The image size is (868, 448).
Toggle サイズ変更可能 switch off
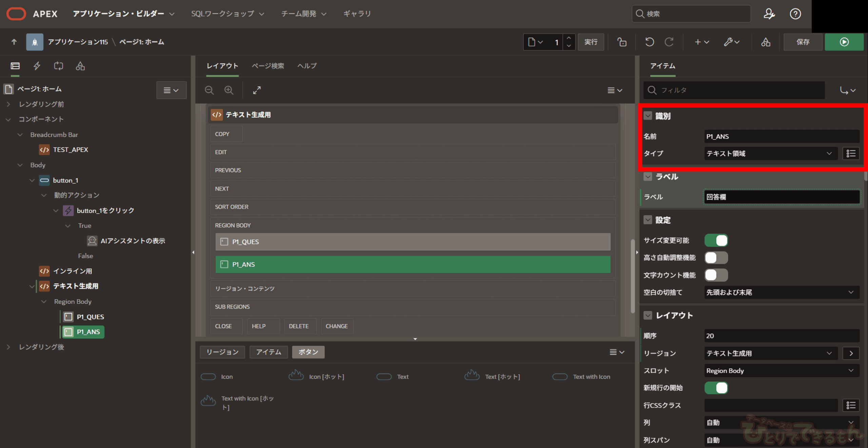coord(716,240)
